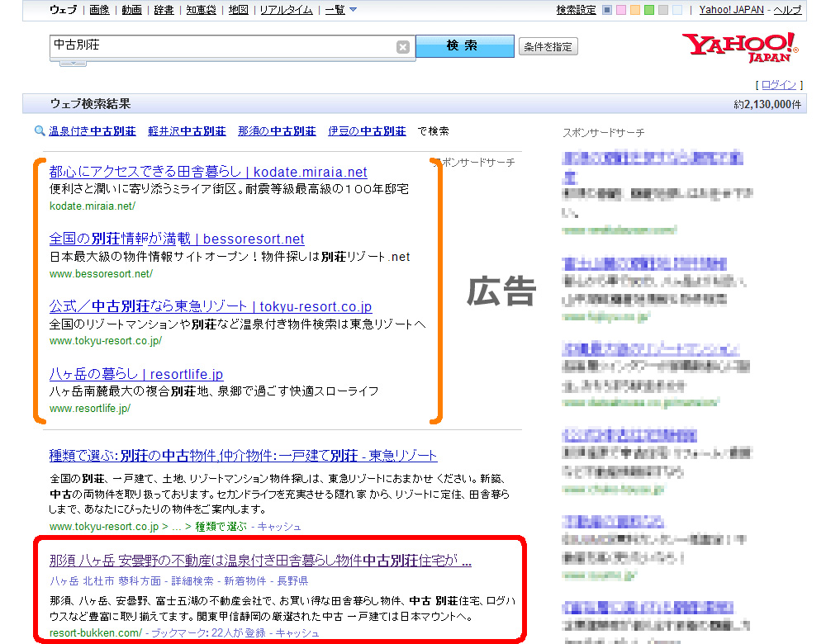Click the 種類で選ぶ breadcrumb link

221,526
